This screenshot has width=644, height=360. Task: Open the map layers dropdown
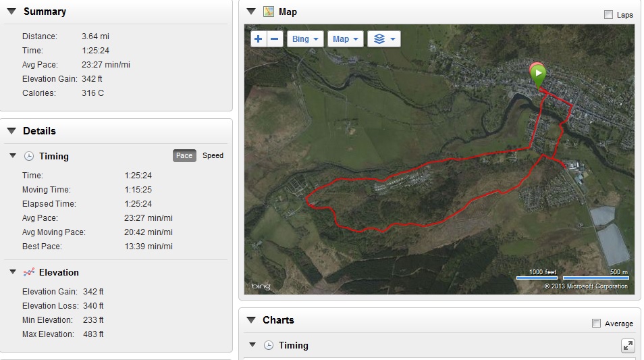coord(383,39)
